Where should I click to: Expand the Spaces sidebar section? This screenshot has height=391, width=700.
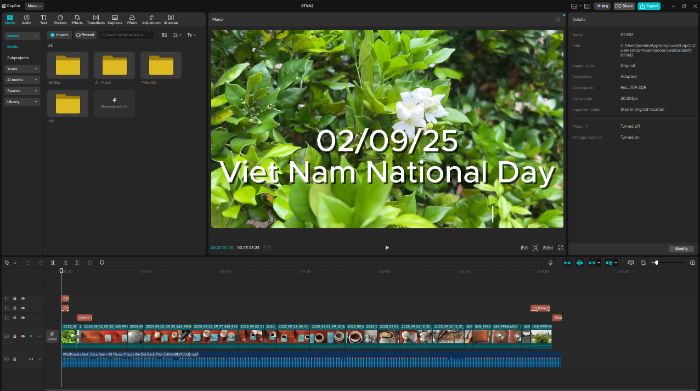click(22, 91)
